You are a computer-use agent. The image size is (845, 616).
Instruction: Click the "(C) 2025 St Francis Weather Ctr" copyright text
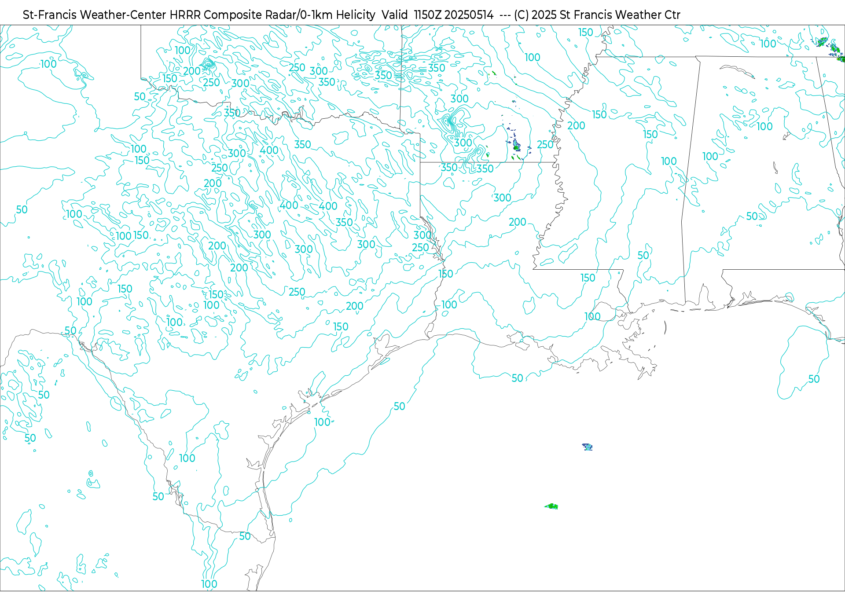coord(597,15)
